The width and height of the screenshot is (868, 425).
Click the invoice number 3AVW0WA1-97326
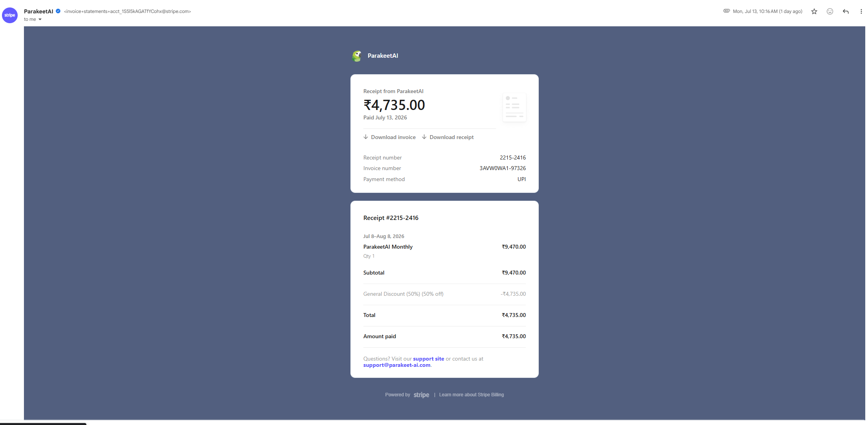tap(503, 168)
